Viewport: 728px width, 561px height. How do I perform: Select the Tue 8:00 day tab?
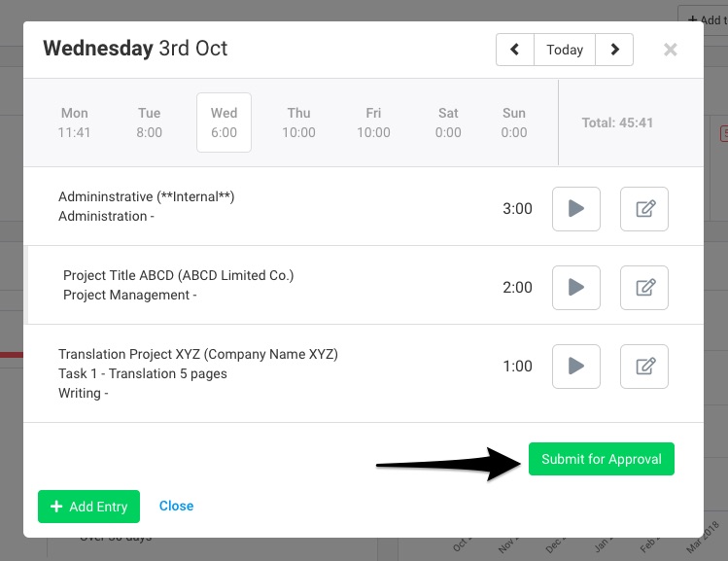pos(149,123)
